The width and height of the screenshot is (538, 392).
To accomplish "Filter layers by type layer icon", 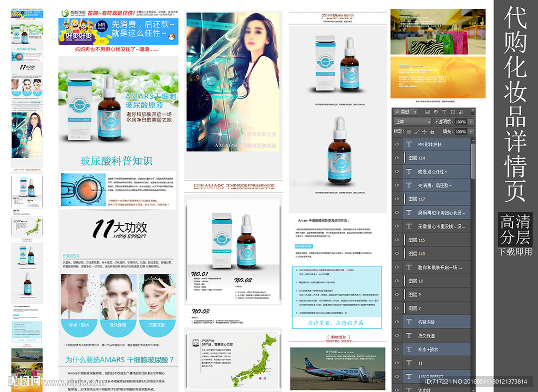I will coord(444,112).
